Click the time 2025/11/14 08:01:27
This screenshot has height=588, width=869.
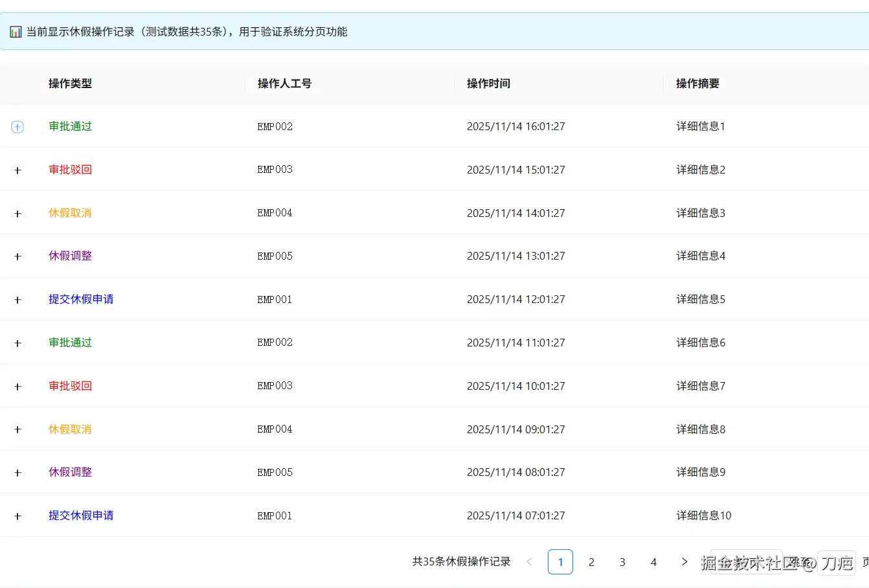click(516, 472)
